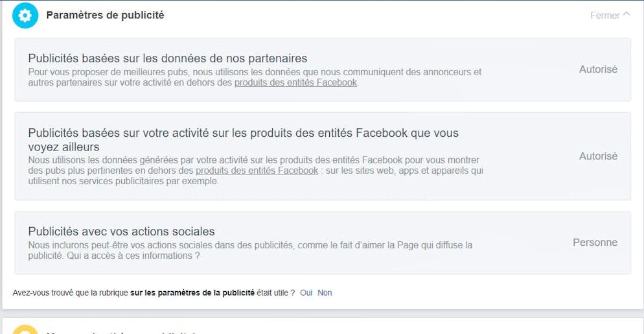Click the bold text sur les paramètres de la publicité

pyautogui.click(x=192, y=293)
